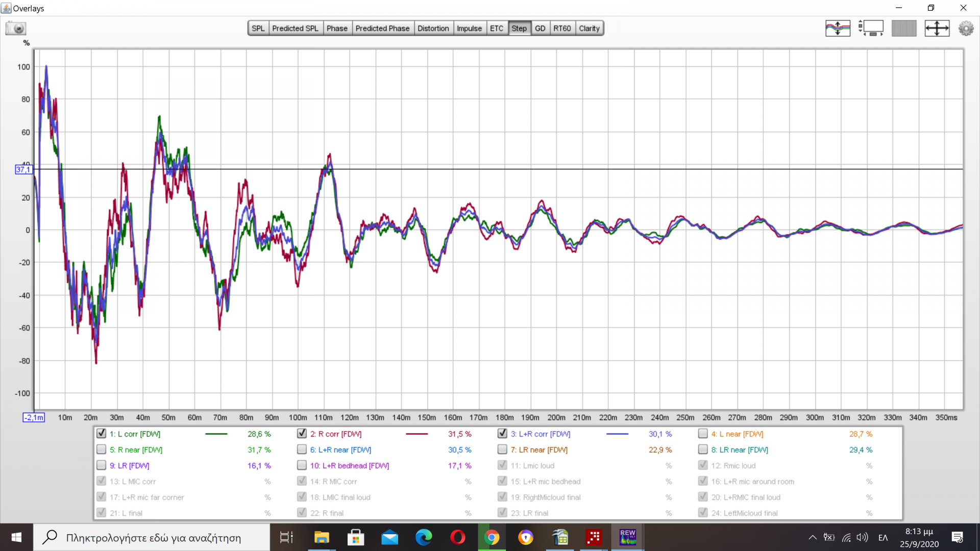
Task: Open the Predicted Phase tab
Action: point(382,29)
